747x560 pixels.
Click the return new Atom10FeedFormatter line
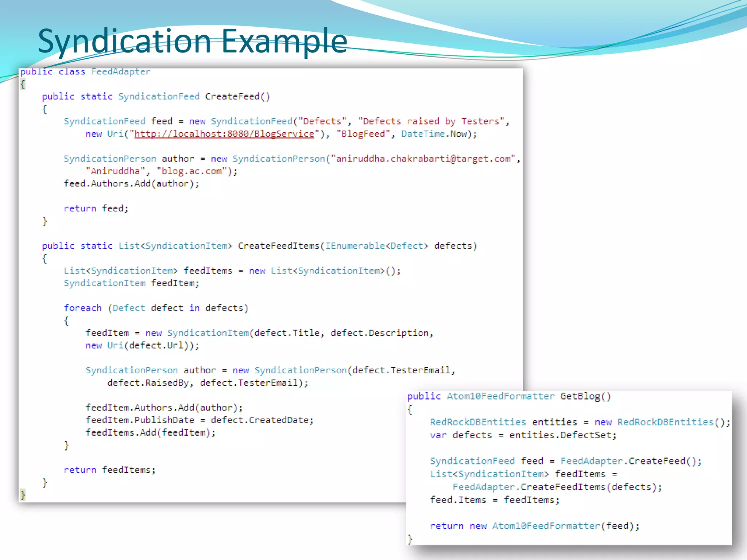(534, 526)
